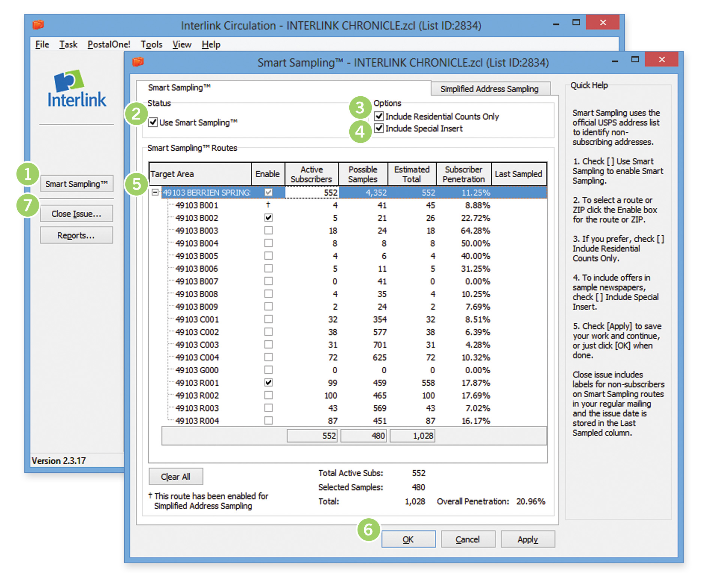Open the PostalOne! menu

(109, 44)
